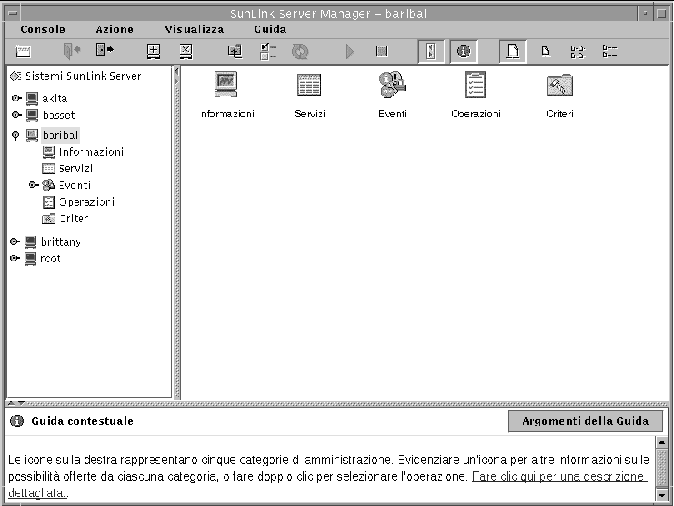The width and height of the screenshot is (674, 506).
Task: Expand the root server node
Action: pos(15,258)
